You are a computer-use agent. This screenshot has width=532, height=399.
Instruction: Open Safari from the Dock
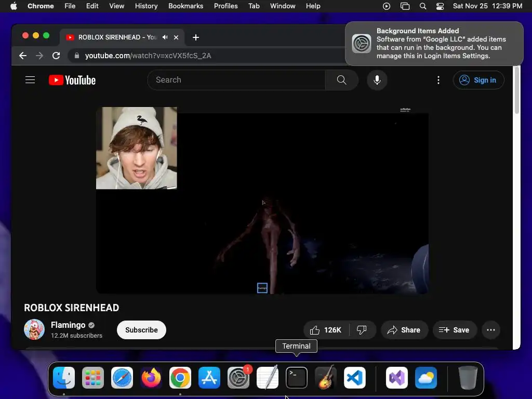(x=122, y=378)
